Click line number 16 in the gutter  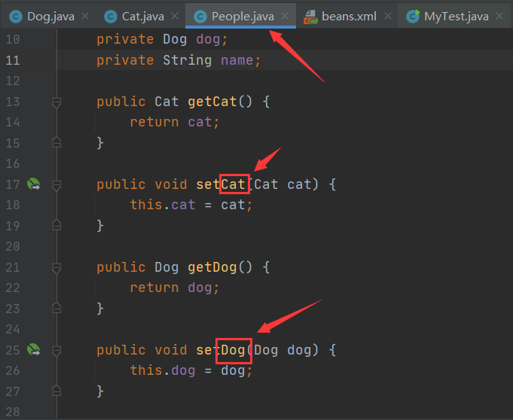pos(13,163)
